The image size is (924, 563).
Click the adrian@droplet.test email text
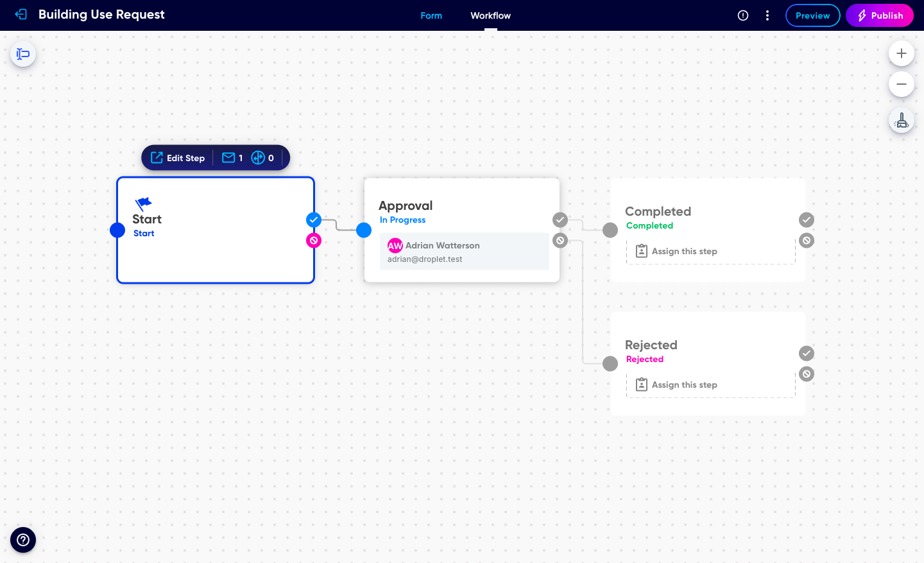click(x=425, y=259)
